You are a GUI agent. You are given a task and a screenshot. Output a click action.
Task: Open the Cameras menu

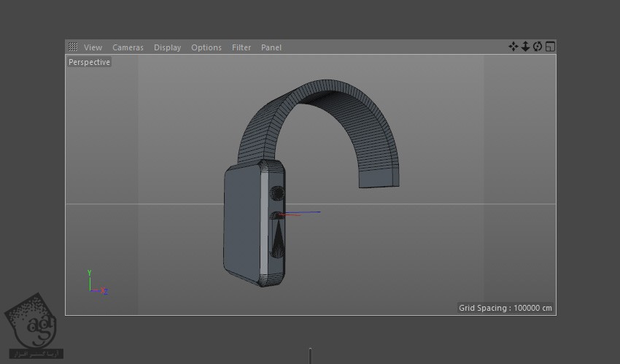(x=128, y=47)
